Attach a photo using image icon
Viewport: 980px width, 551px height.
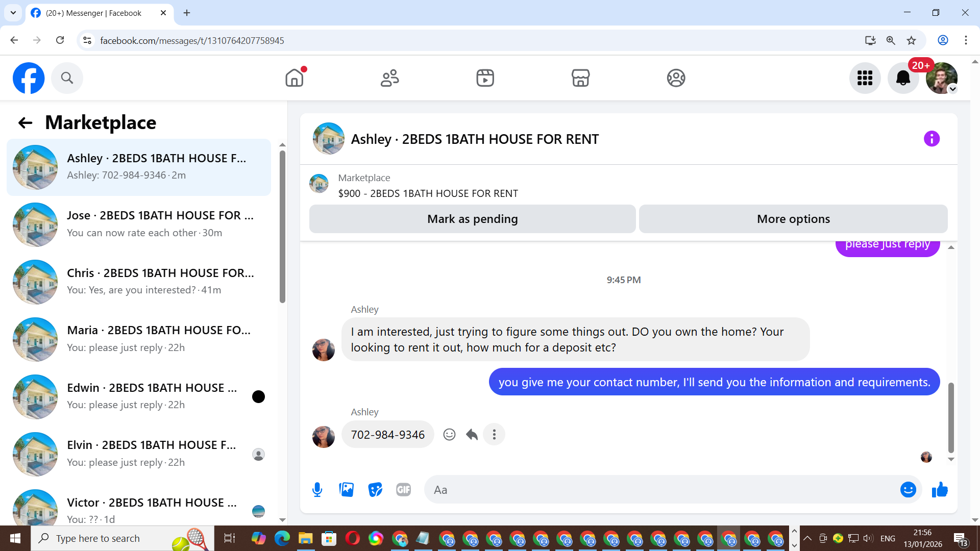pos(346,490)
